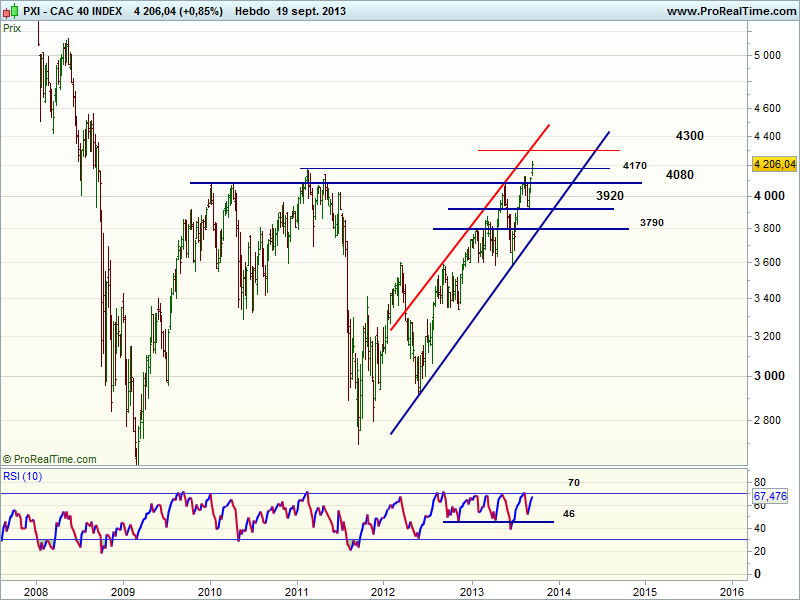Click the current price tag 4 206,04
This screenshot has height=600, width=800.
tap(774, 164)
